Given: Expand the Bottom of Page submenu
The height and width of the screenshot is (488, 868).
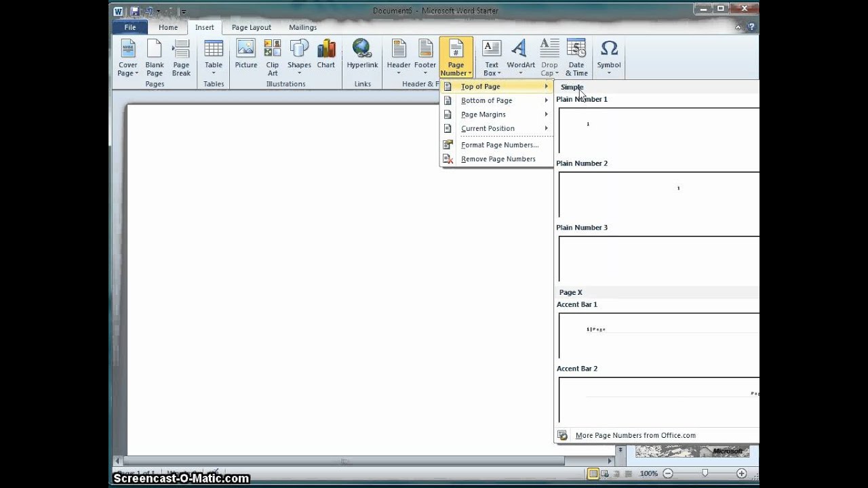Looking at the screenshot, I should coord(496,100).
